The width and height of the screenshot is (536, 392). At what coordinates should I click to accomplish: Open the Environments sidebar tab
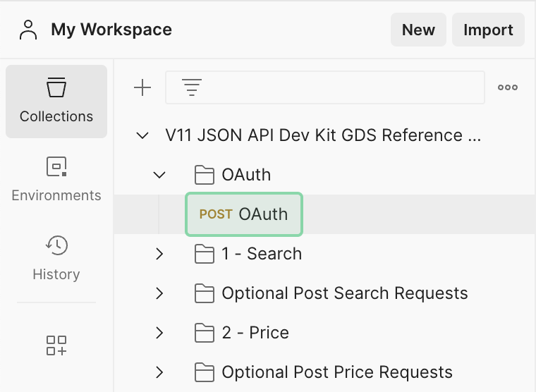[56, 180]
